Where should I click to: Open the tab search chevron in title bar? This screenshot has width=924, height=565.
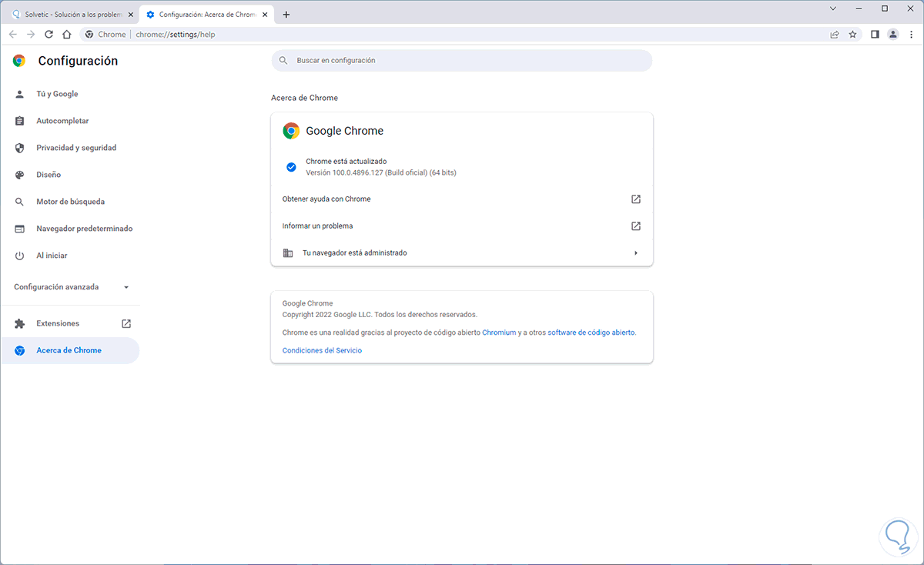833,8
